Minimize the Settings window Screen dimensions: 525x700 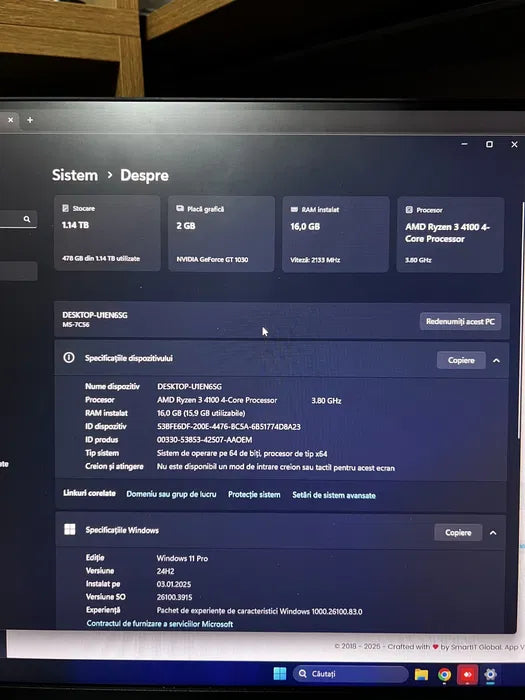click(x=464, y=144)
